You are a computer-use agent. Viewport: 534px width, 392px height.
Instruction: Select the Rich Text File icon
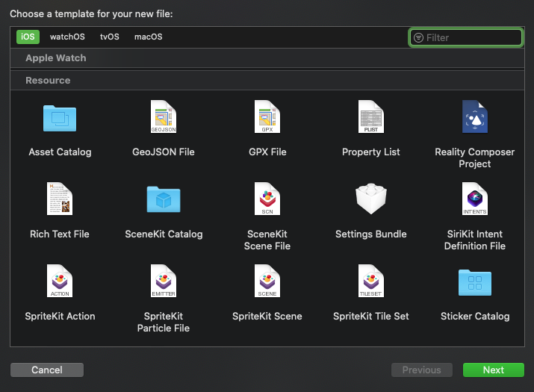point(60,199)
